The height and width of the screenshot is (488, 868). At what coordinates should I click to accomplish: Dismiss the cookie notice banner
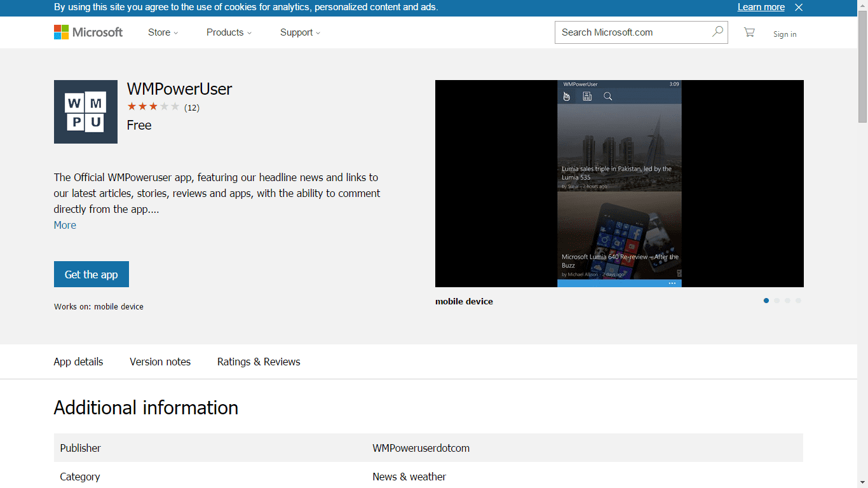click(799, 7)
